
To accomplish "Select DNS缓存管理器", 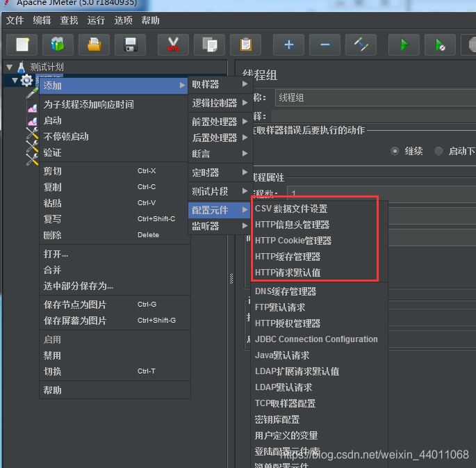I will tap(320, 291).
